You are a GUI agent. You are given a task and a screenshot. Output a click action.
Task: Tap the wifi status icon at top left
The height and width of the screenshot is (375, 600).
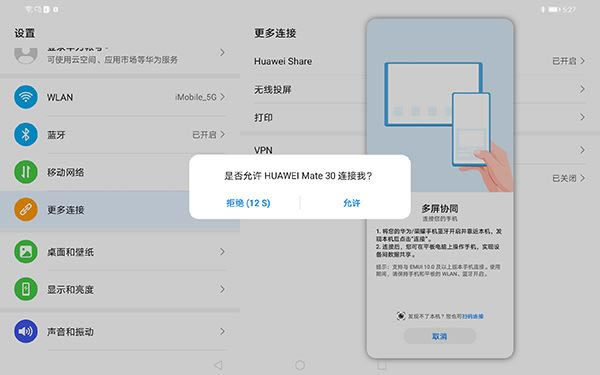pyautogui.click(x=29, y=9)
